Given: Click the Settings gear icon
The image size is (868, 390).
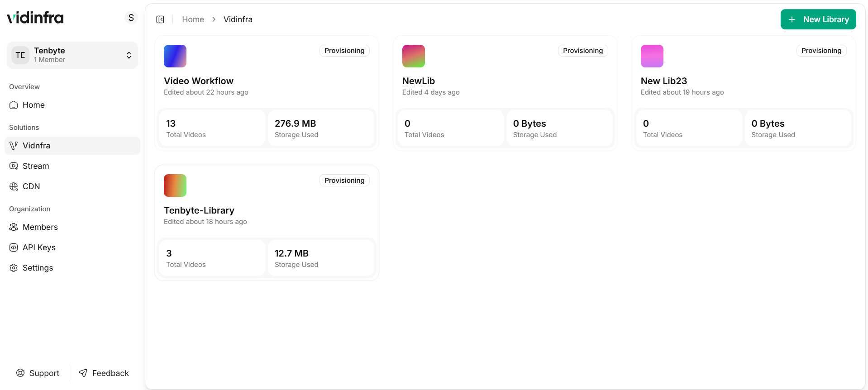Looking at the screenshot, I should point(14,268).
